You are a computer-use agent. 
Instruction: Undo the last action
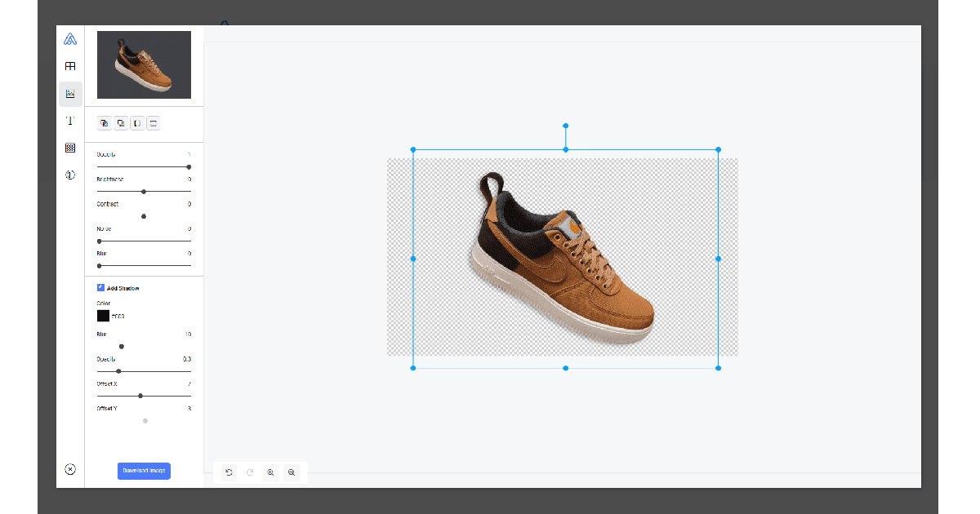tap(229, 472)
